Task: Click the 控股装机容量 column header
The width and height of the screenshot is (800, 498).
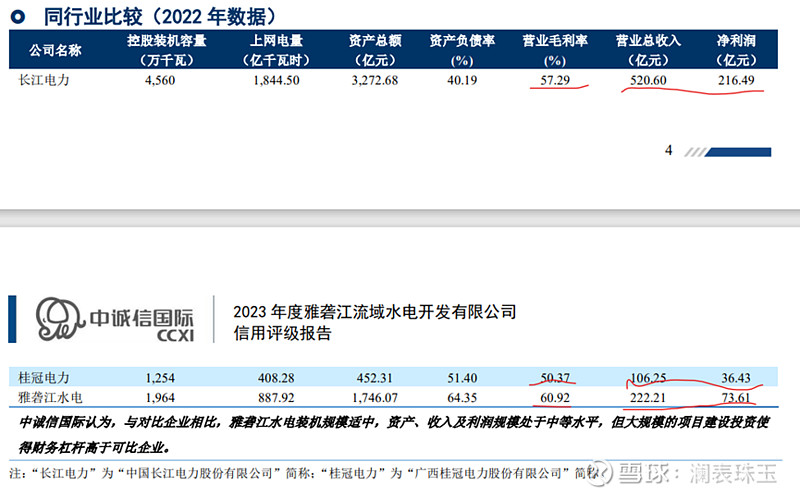Action: click(x=167, y=50)
